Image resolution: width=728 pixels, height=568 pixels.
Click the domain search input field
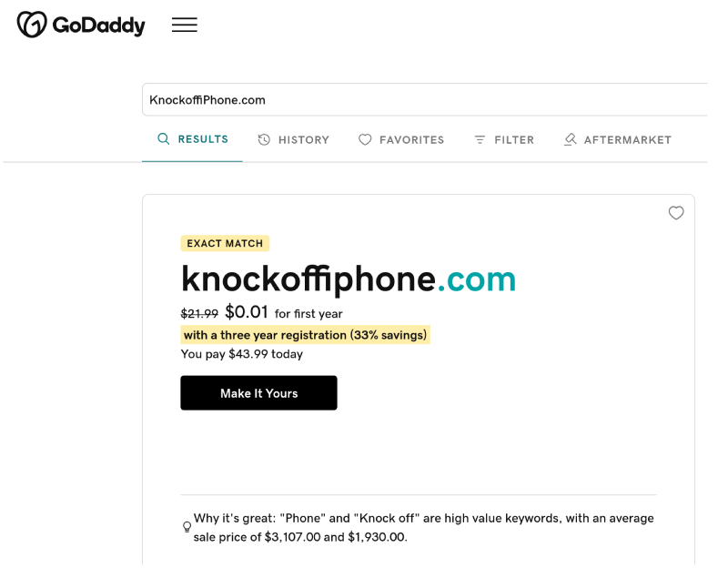(x=424, y=100)
